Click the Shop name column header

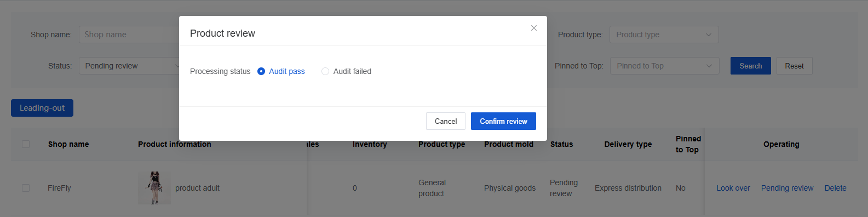click(x=68, y=144)
